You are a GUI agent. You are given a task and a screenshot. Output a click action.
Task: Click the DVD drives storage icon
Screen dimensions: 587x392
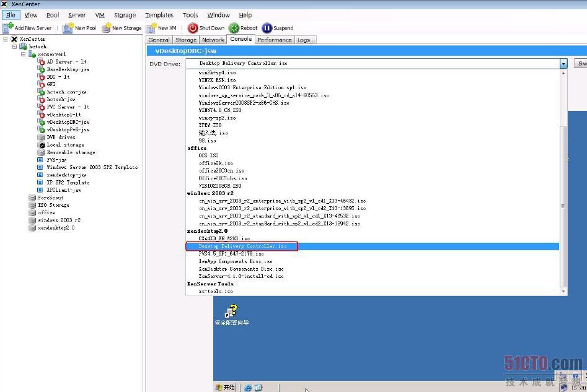pos(41,137)
